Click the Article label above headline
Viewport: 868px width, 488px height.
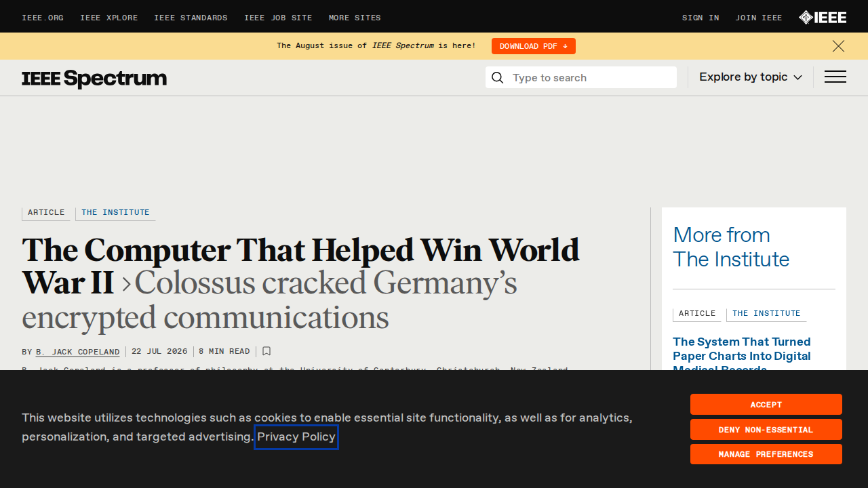tap(46, 213)
